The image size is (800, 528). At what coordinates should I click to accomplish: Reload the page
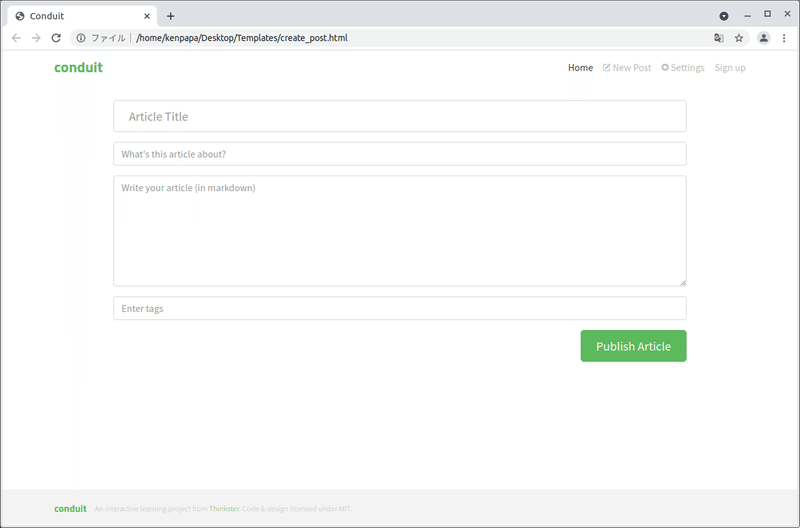pyautogui.click(x=56, y=38)
